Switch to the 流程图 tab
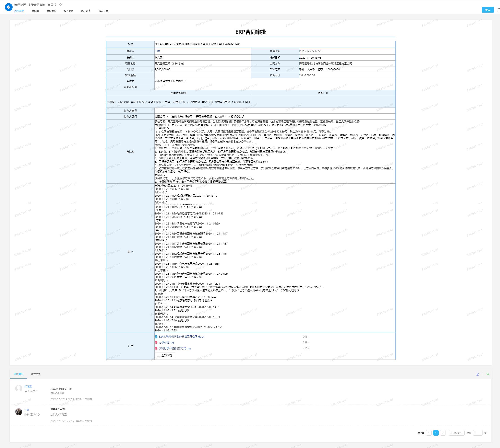 click(x=35, y=11)
